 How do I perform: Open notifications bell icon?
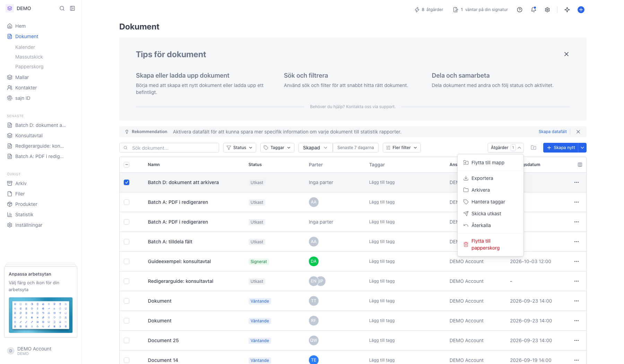(534, 10)
